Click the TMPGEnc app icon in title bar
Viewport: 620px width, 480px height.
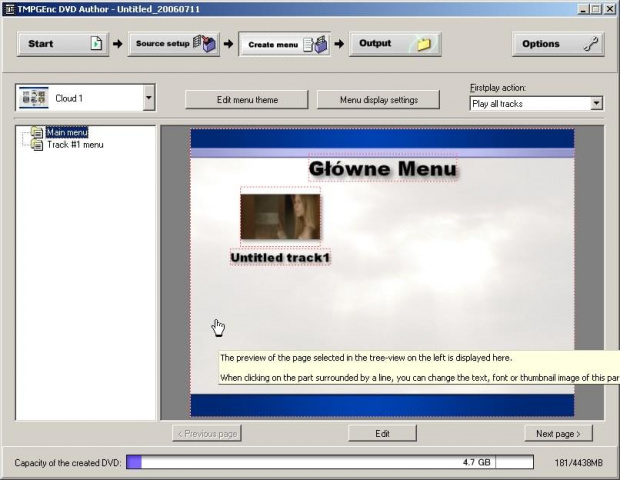(x=9, y=9)
